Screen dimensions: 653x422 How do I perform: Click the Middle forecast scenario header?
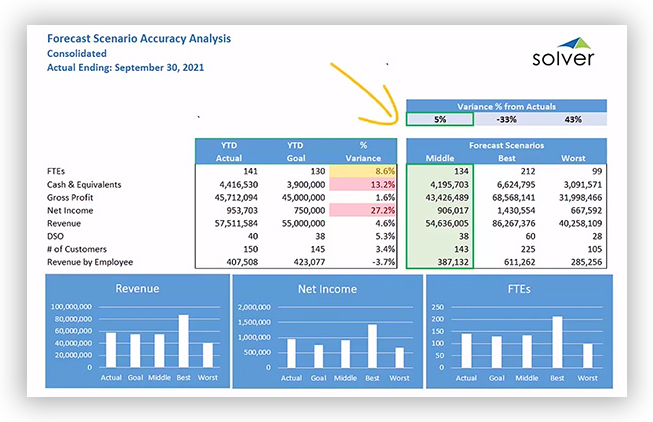440,158
